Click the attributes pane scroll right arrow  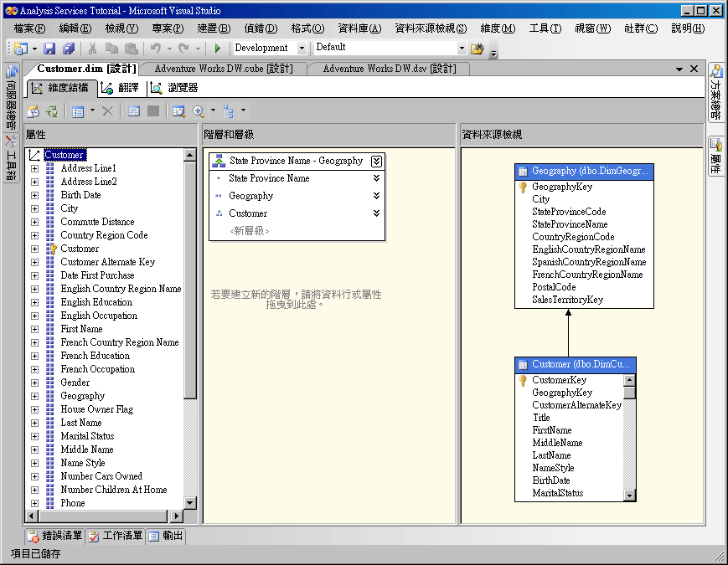click(176, 516)
